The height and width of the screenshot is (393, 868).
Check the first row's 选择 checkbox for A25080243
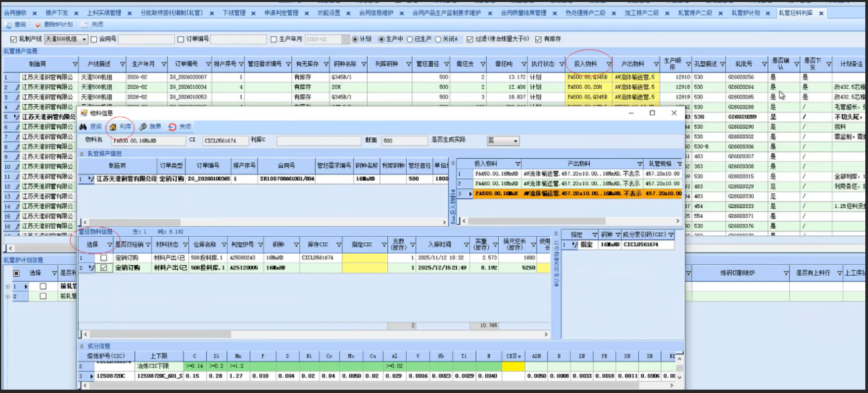coord(104,258)
